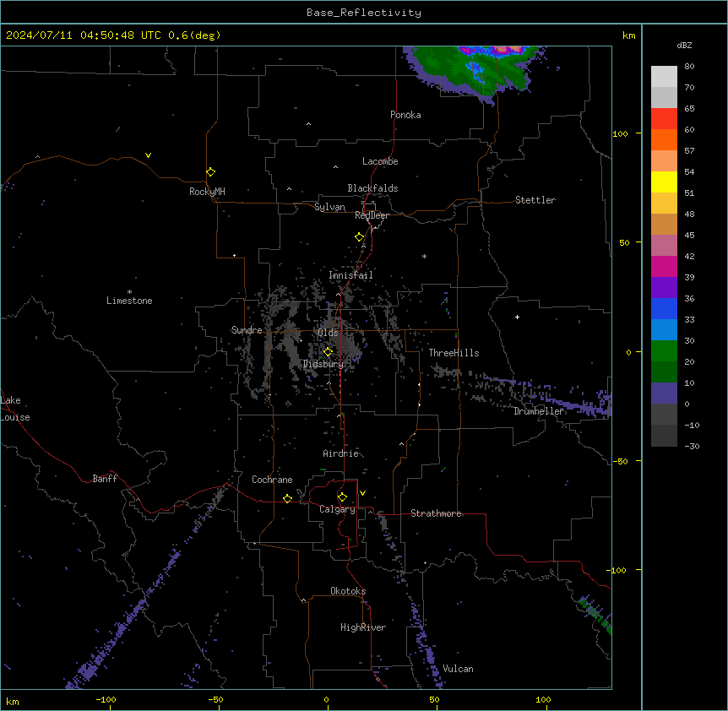
Task: Select the Lacombe town label
Action: [380, 161]
